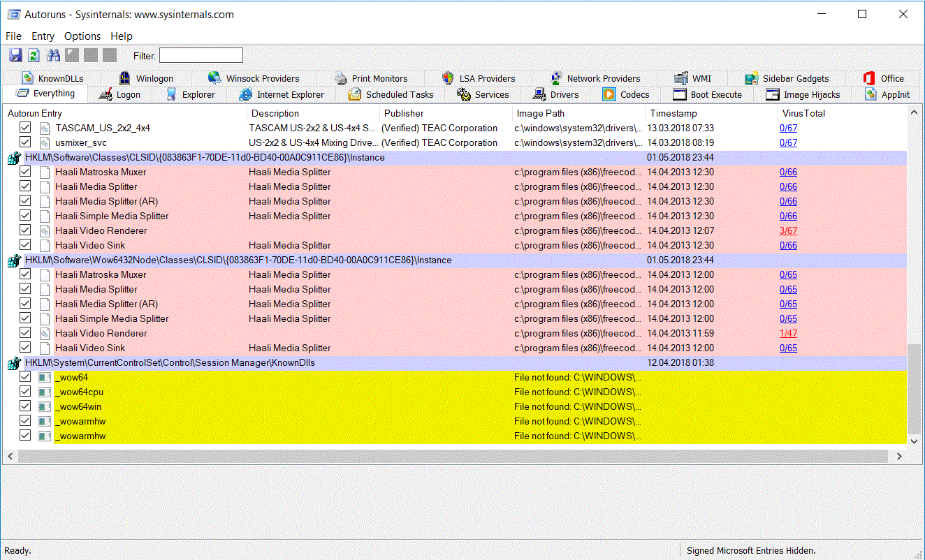Viewport: 925px width, 560px height.
Task: Click "Signed Microsoft Entries Hidden." status text
Action: 751,550
